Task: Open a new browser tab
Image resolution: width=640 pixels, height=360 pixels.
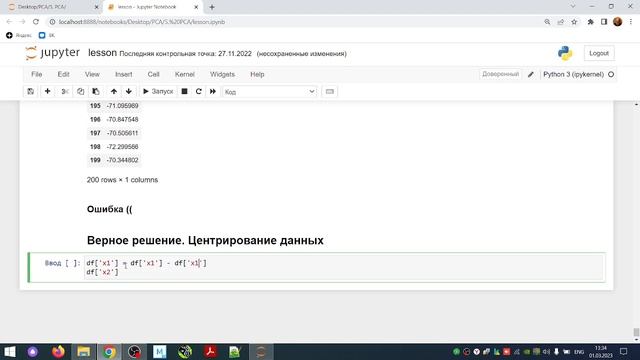Action: (212, 7)
